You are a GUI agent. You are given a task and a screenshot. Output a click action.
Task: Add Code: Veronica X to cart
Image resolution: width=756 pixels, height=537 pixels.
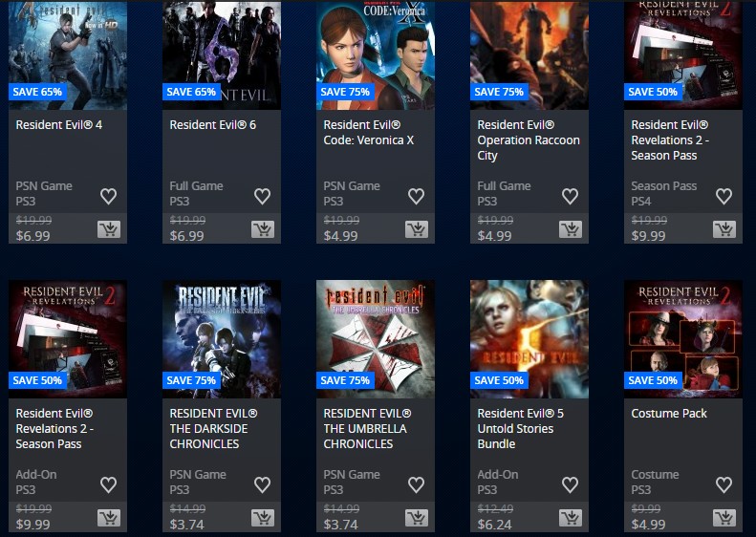417,229
